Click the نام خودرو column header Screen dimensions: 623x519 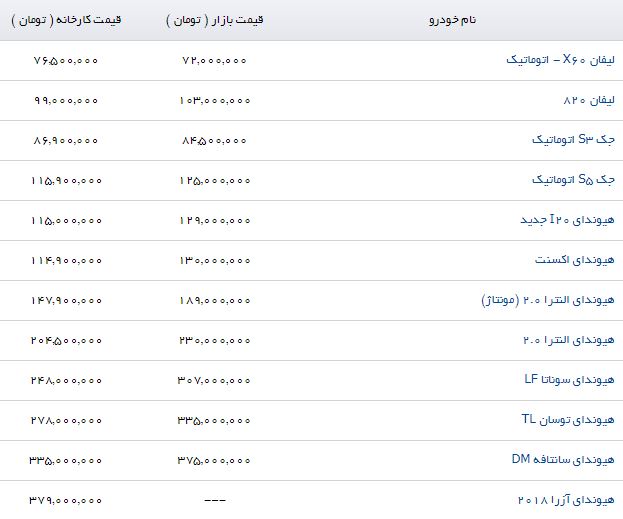click(453, 19)
